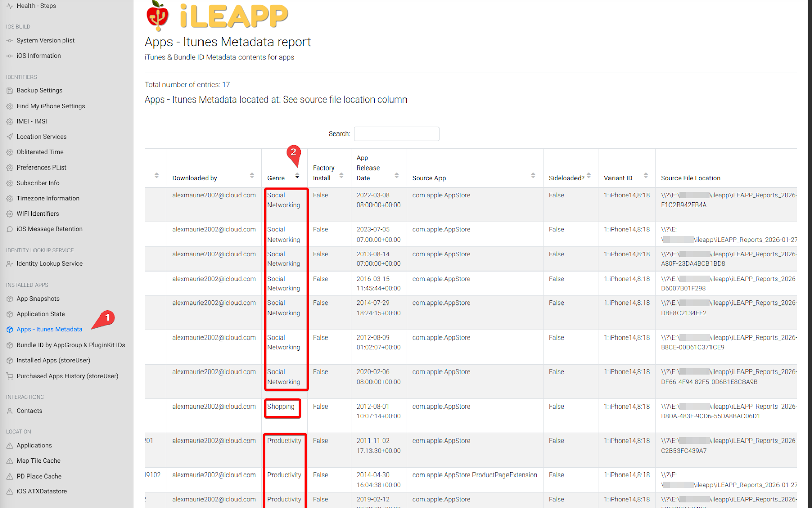Click the Installed Apps (storeUser) package icon
This screenshot has width=812, height=508.
[10, 360]
